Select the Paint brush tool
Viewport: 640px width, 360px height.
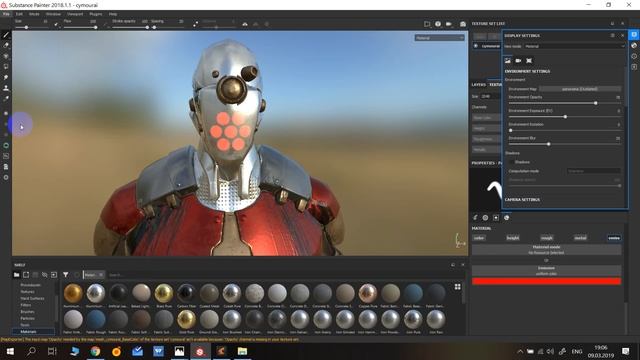(6, 35)
